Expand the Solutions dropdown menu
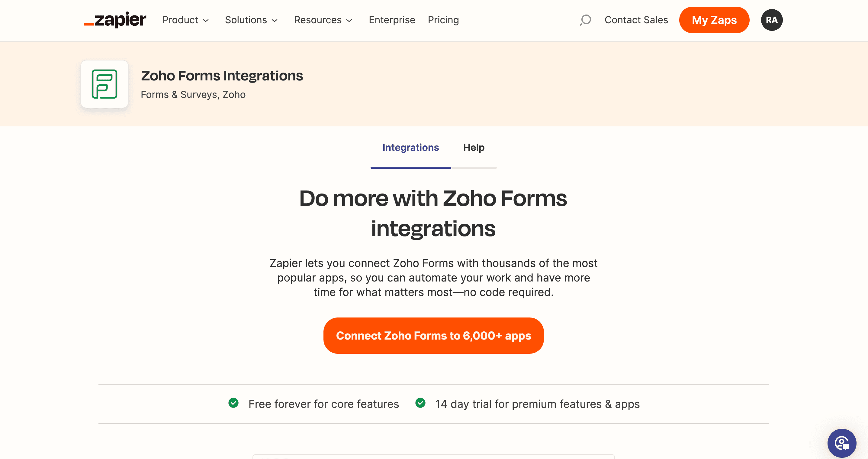The width and height of the screenshot is (868, 459). [x=251, y=20]
